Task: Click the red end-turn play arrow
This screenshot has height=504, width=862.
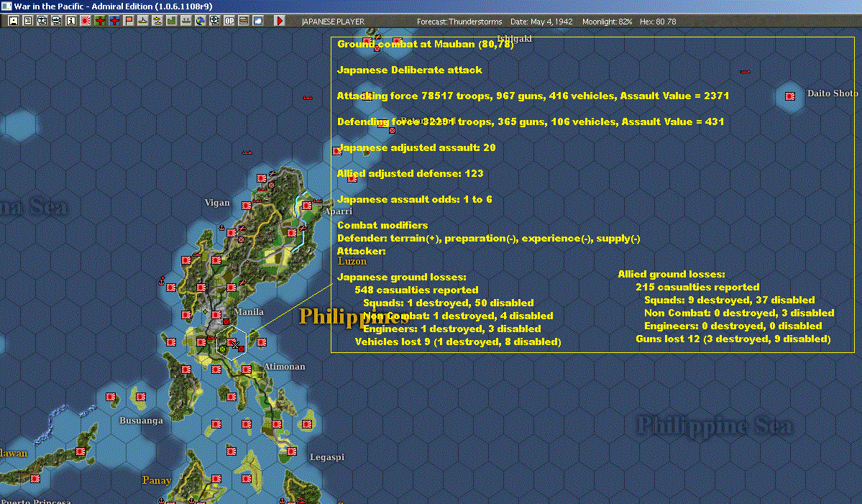Action: point(279,21)
